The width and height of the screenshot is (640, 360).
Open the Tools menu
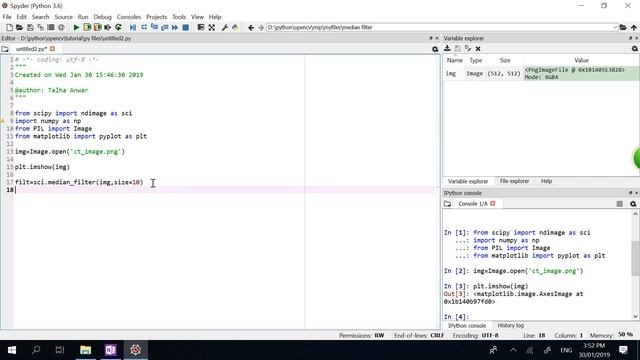point(179,17)
